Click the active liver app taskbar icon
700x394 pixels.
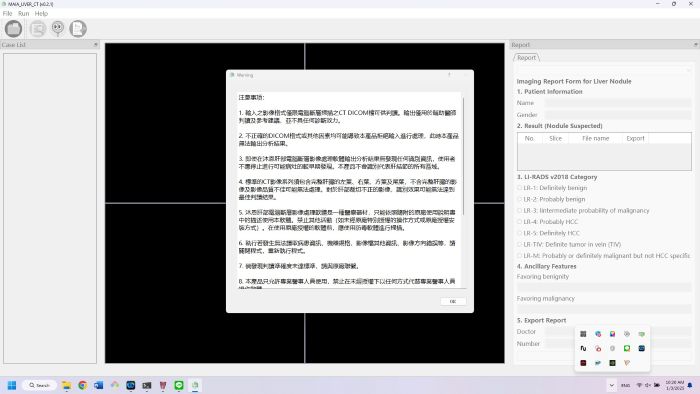pyautogui.click(x=195, y=385)
